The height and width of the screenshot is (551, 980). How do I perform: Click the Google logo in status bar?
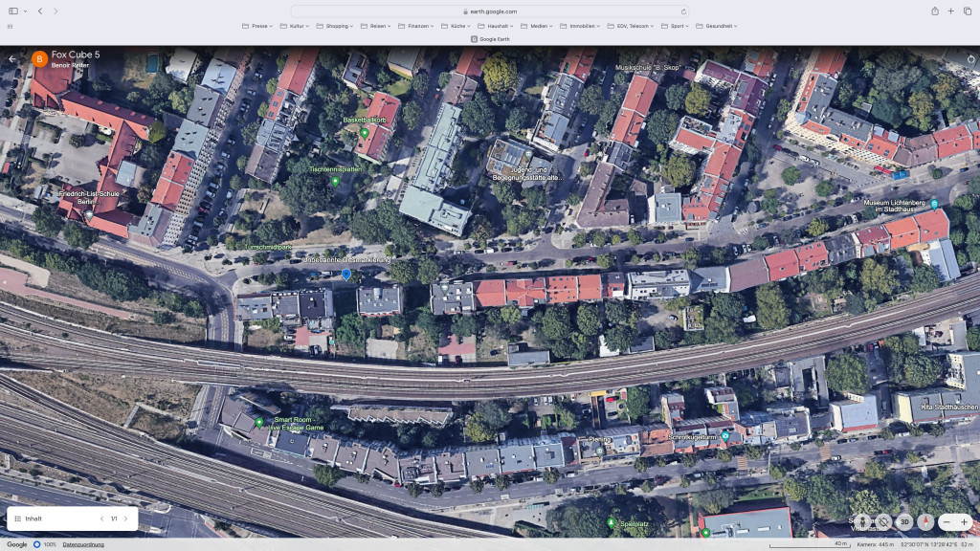[x=17, y=544]
